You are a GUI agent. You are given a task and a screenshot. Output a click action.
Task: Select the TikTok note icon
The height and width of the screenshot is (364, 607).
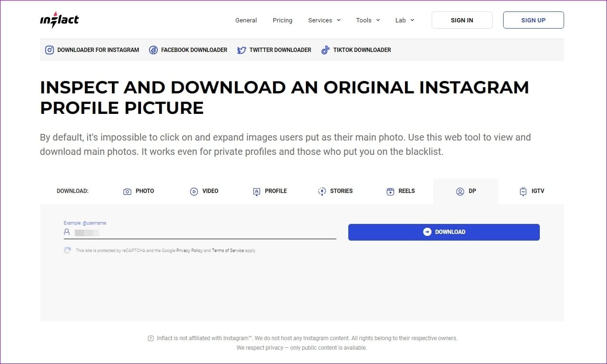click(325, 50)
